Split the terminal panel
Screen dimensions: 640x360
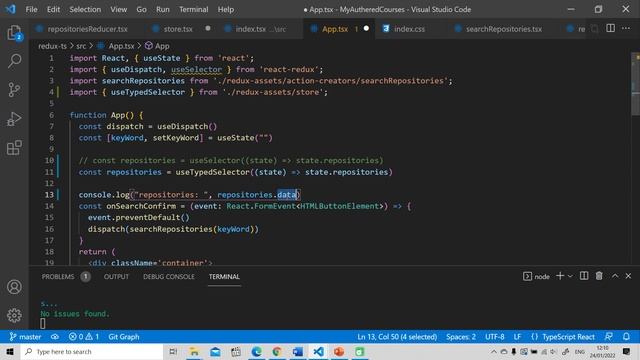pos(584,276)
